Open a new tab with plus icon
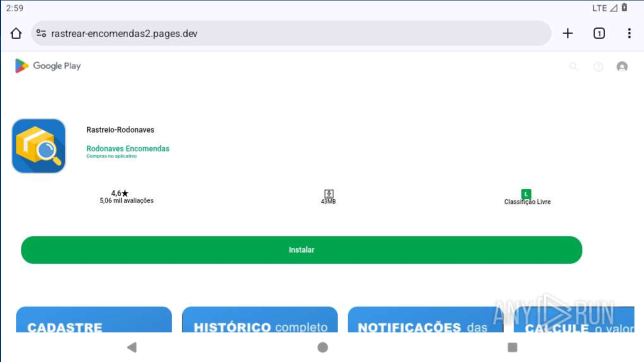The height and width of the screenshot is (362, 644). pos(567,33)
